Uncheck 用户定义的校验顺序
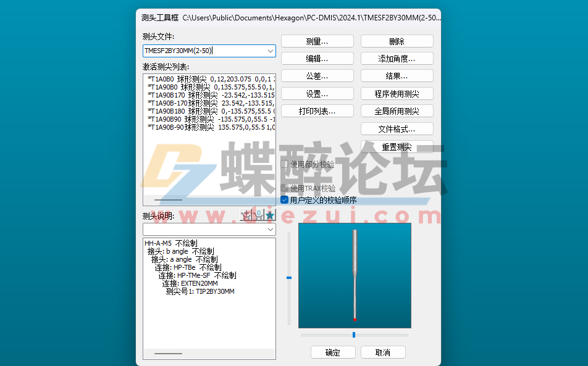This screenshot has width=588, height=366. click(x=284, y=199)
